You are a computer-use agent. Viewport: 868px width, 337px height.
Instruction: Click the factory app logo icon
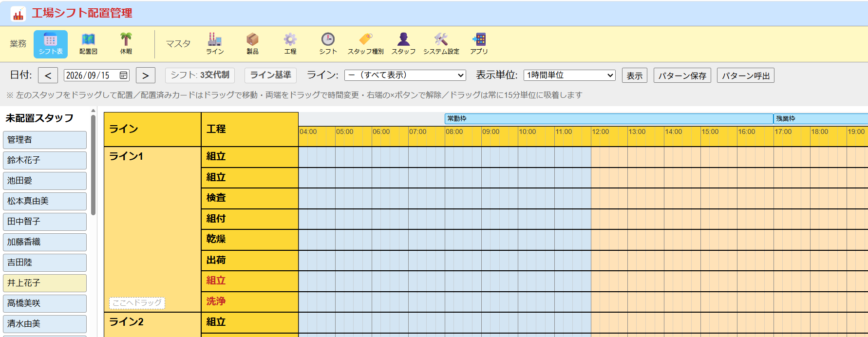(x=18, y=14)
